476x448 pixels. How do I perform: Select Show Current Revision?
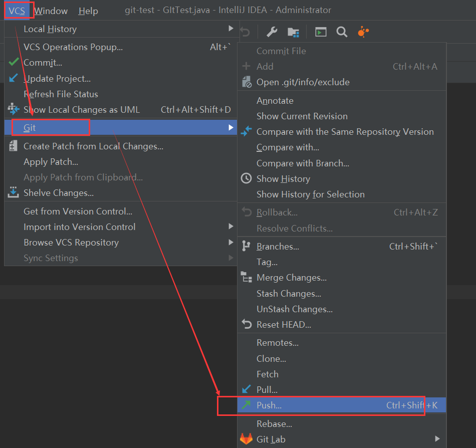342,116
